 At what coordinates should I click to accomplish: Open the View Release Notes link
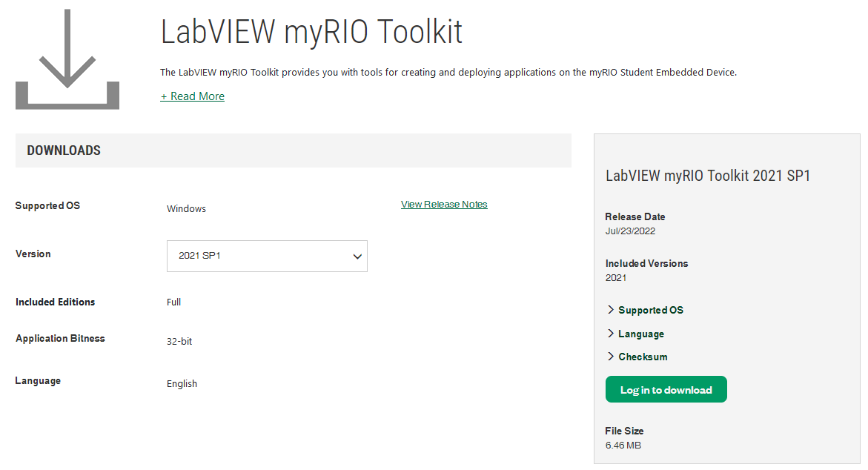point(444,205)
